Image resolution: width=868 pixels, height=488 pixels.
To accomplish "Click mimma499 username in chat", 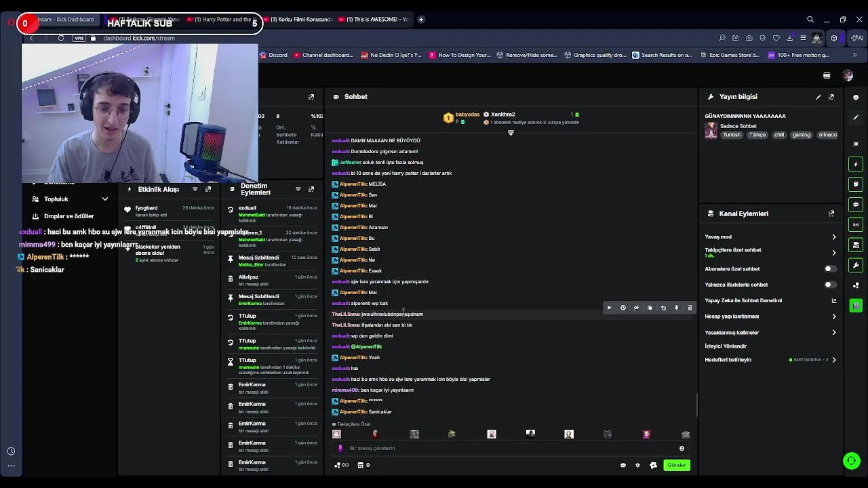I will click(344, 390).
